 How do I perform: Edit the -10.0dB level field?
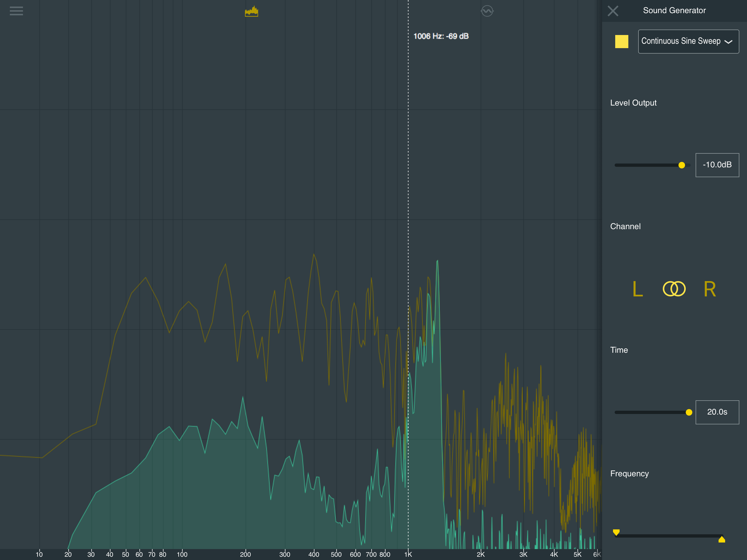717,165
